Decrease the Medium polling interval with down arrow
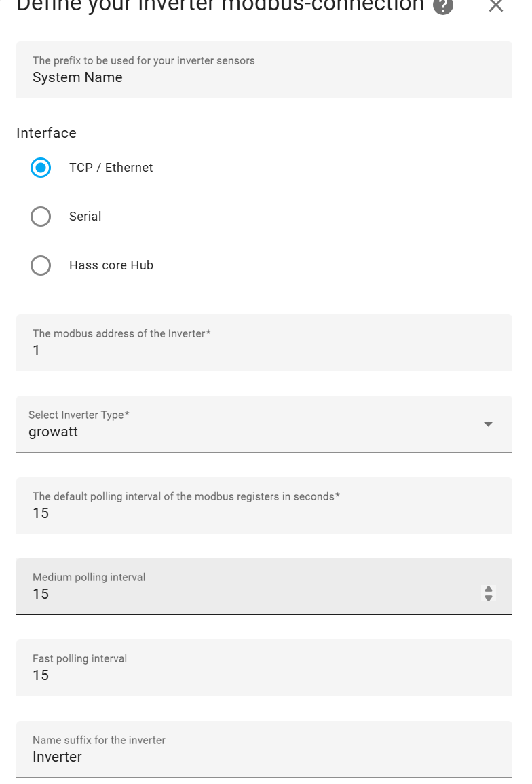This screenshot has height=784, width=532. (489, 598)
